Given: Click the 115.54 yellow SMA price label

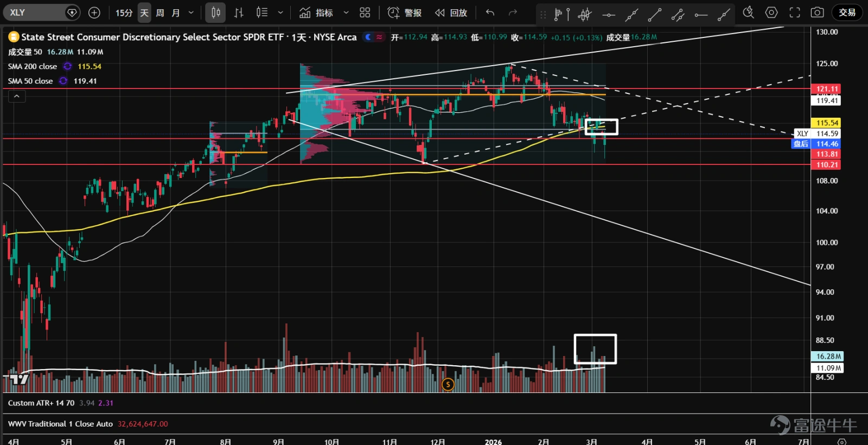Looking at the screenshot, I should click(x=827, y=123).
